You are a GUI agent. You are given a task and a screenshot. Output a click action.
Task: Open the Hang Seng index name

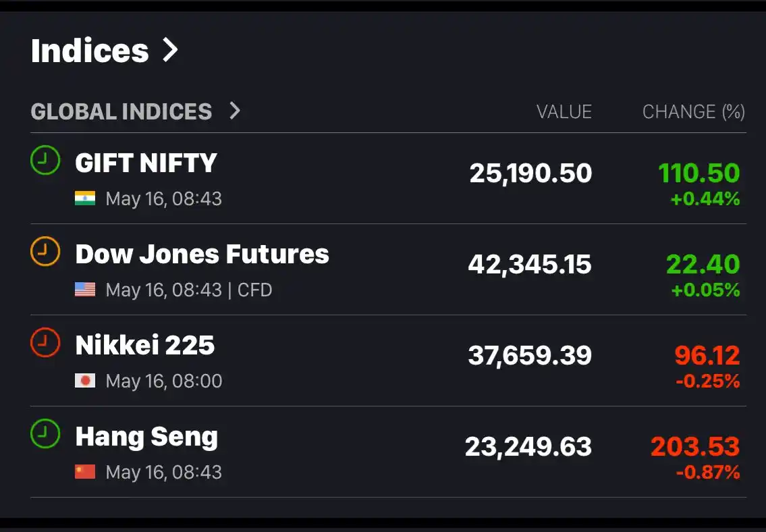146,437
